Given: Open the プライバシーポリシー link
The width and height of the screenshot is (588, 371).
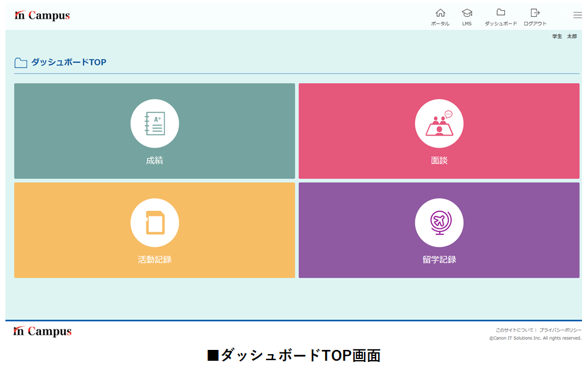Looking at the screenshot, I should coord(560,330).
